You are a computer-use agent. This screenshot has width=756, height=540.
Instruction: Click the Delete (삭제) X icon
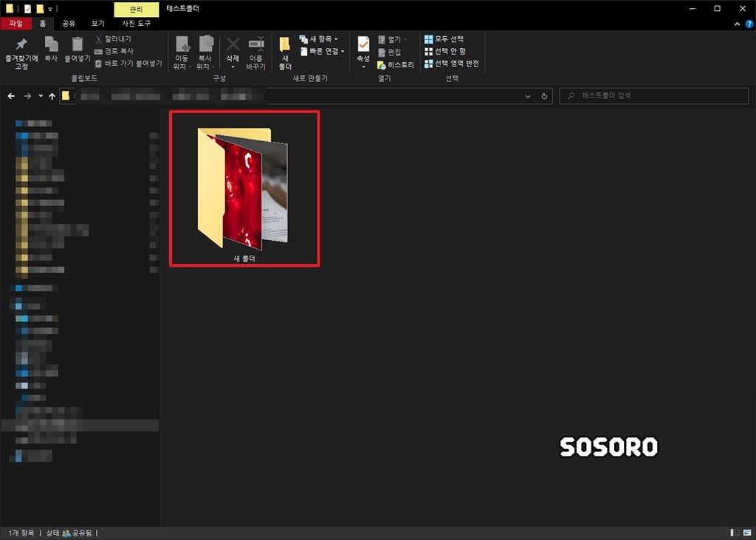(233, 44)
